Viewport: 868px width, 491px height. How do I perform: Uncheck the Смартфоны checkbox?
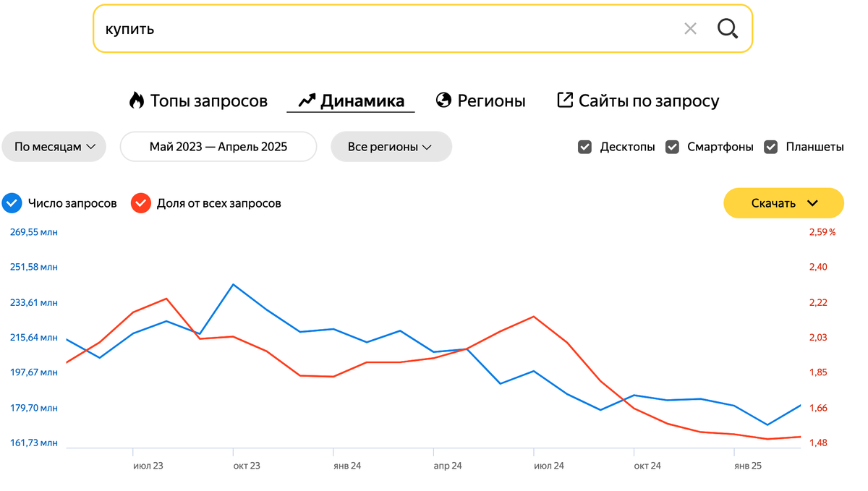coord(673,147)
